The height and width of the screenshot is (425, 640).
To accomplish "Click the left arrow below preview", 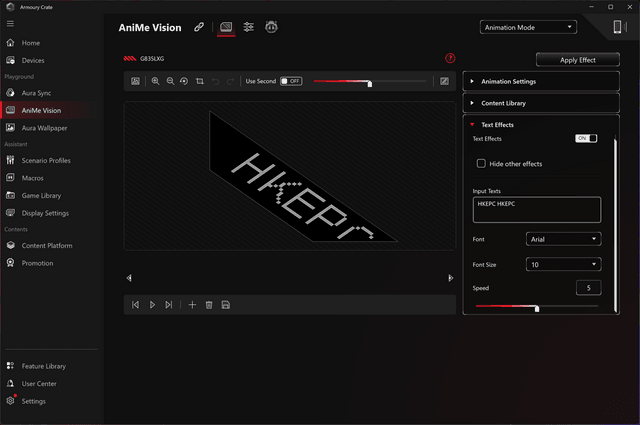I will [x=129, y=278].
